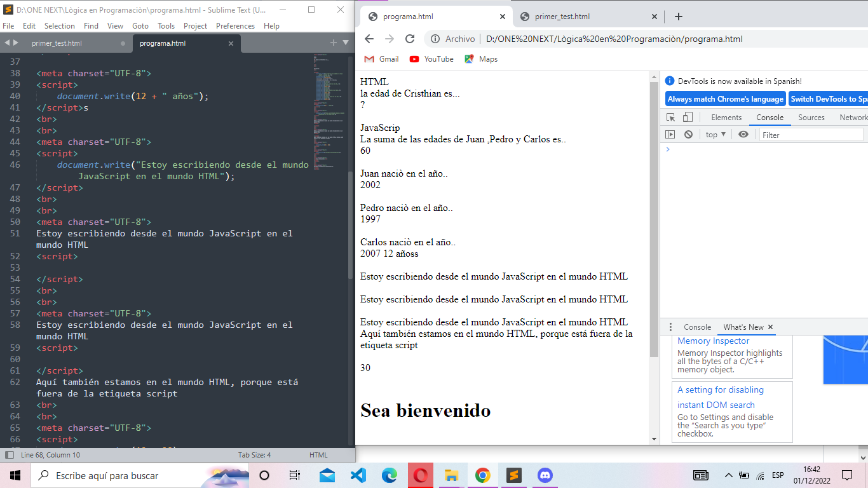The height and width of the screenshot is (488, 868).
Task: Click the previous tab arrow in Sublime Text
Action: tap(7, 43)
